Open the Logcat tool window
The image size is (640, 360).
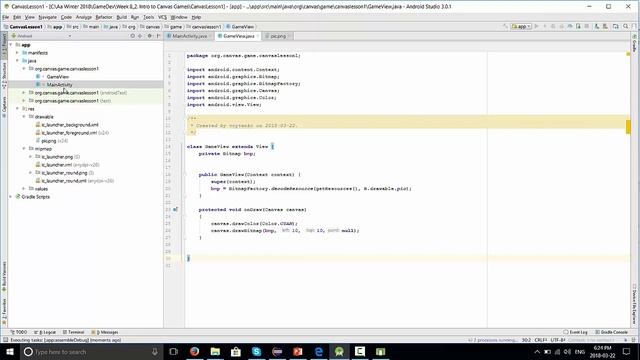(45, 332)
